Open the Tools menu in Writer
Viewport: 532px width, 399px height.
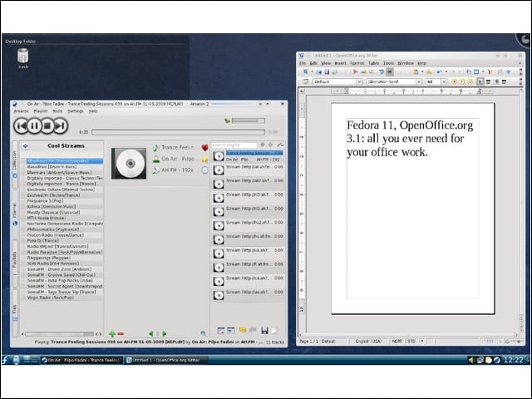pos(388,63)
